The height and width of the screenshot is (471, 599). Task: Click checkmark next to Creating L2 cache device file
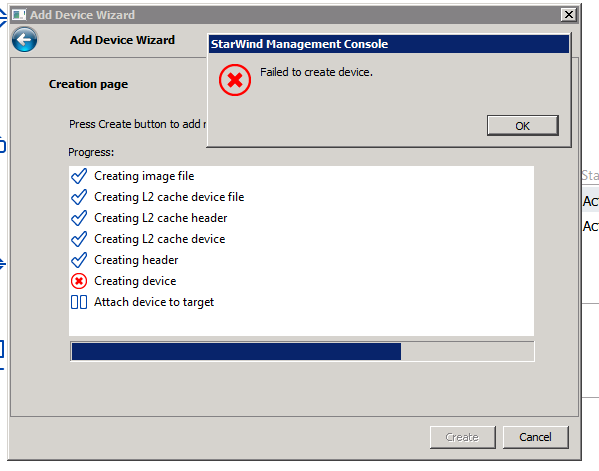[79, 197]
